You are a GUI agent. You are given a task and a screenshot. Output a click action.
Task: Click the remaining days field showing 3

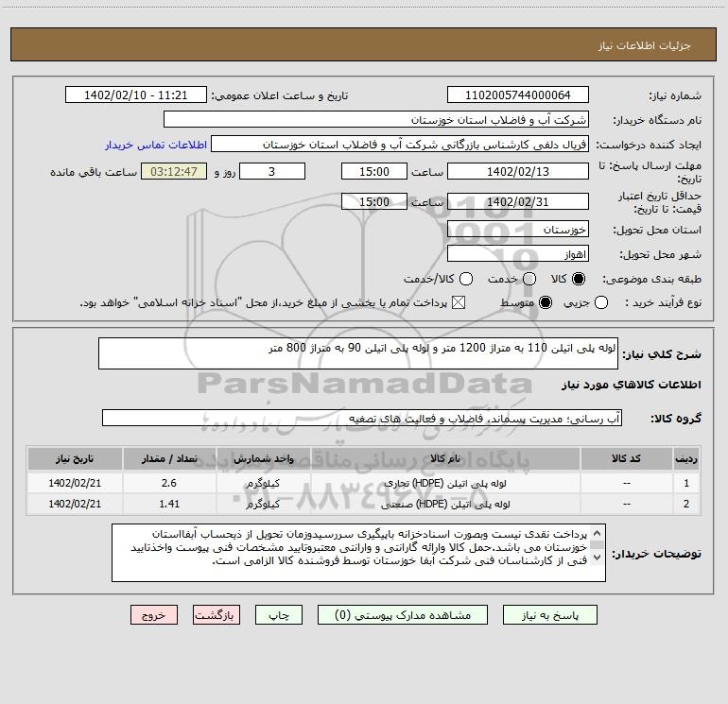pyautogui.click(x=272, y=171)
